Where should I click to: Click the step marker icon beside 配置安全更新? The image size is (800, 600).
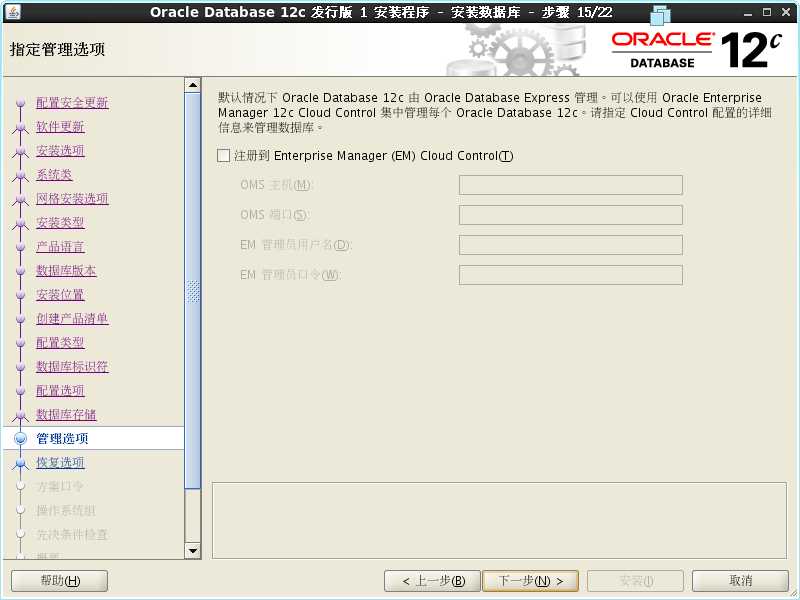[20, 103]
